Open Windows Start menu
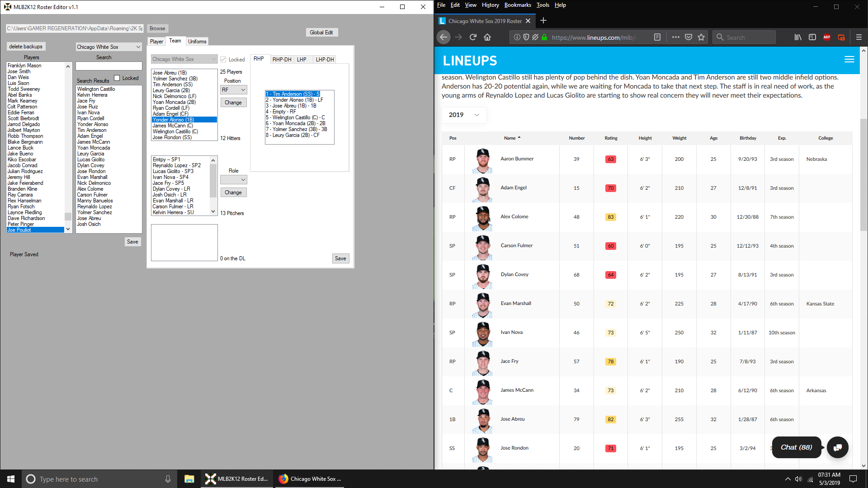 click(x=11, y=479)
